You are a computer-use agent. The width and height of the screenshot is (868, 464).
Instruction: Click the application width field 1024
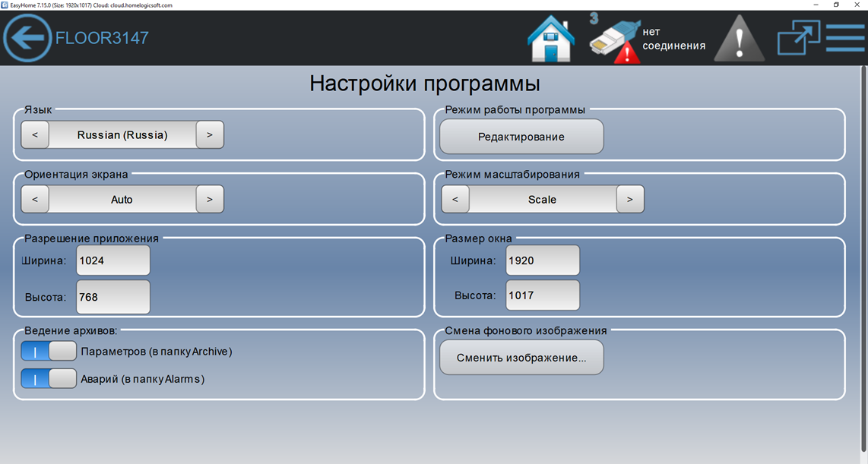(113, 260)
